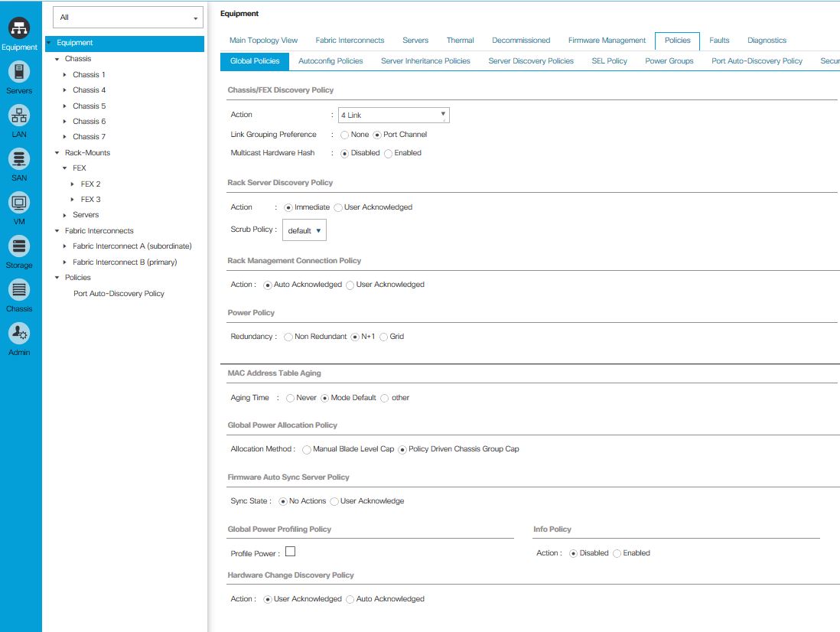Screen dimensions: 840x632
Task: Open the LAN navigation pane
Action: (x=19, y=119)
